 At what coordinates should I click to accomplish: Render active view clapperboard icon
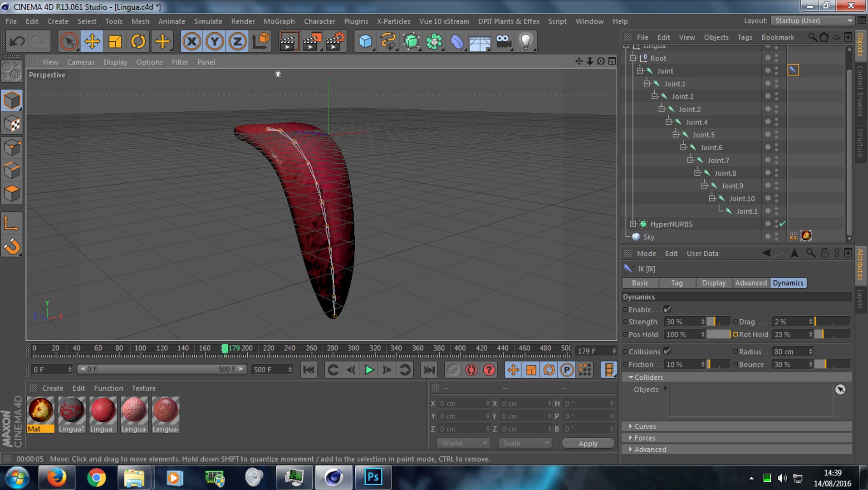(x=289, y=42)
